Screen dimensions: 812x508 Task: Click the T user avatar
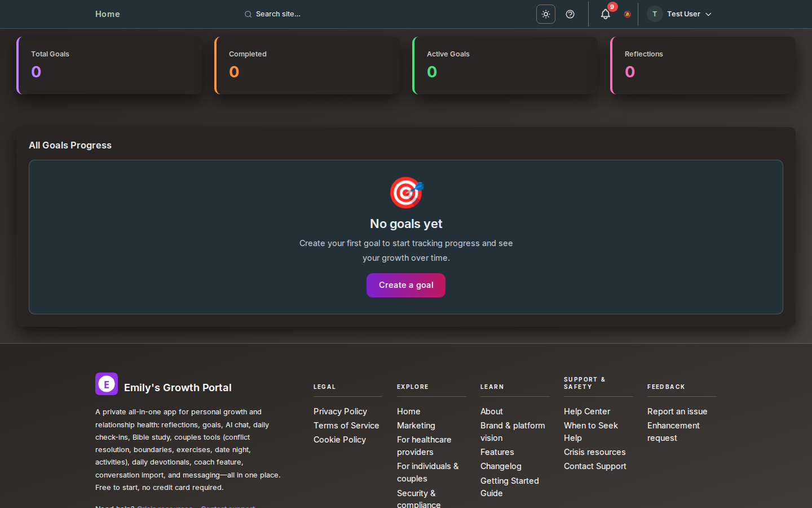(x=655, y=14)
